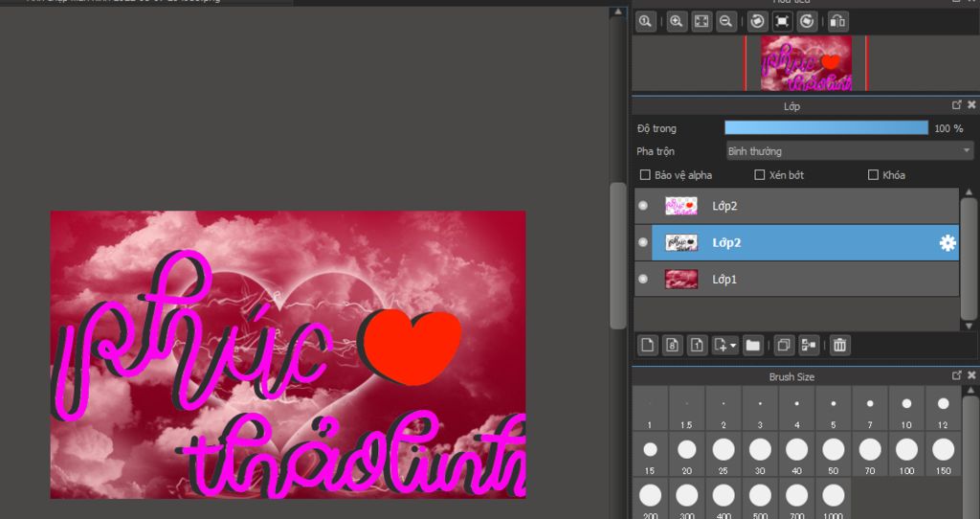Reset navigator zoom to 100%
The height and width of the screenshot is (519, 980).
[646, 22]
